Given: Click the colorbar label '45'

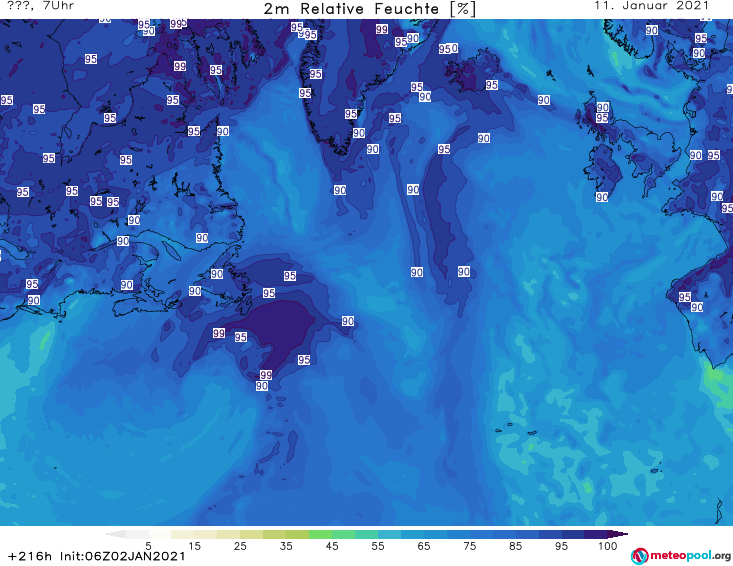Looking at the screenshot, I should pos(332,546).
